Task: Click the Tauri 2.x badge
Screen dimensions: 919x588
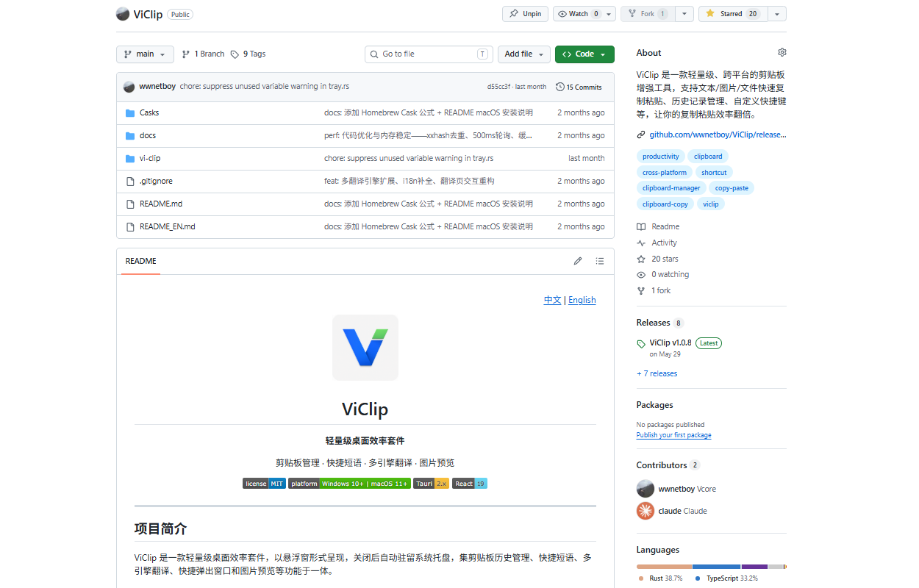Action: (431, 484)
